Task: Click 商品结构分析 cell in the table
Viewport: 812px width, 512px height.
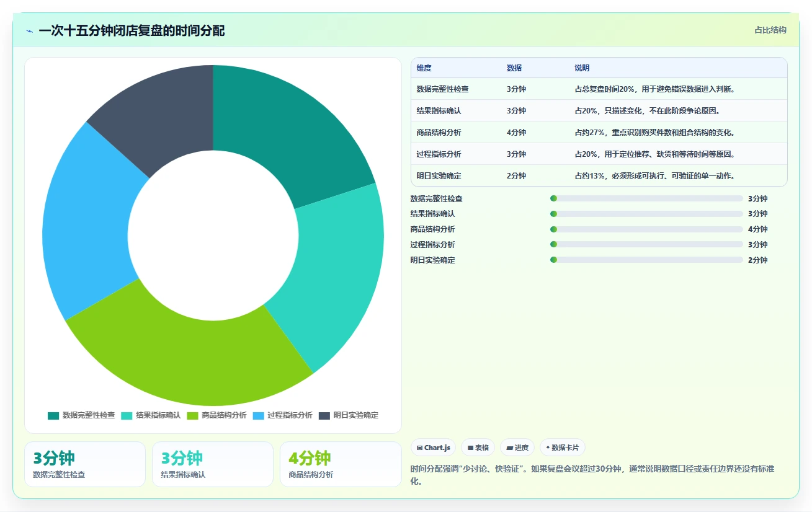Action: [439, 133]
